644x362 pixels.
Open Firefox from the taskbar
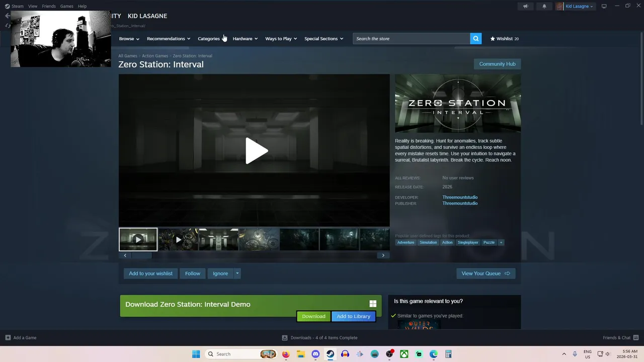tap(286, 354)
